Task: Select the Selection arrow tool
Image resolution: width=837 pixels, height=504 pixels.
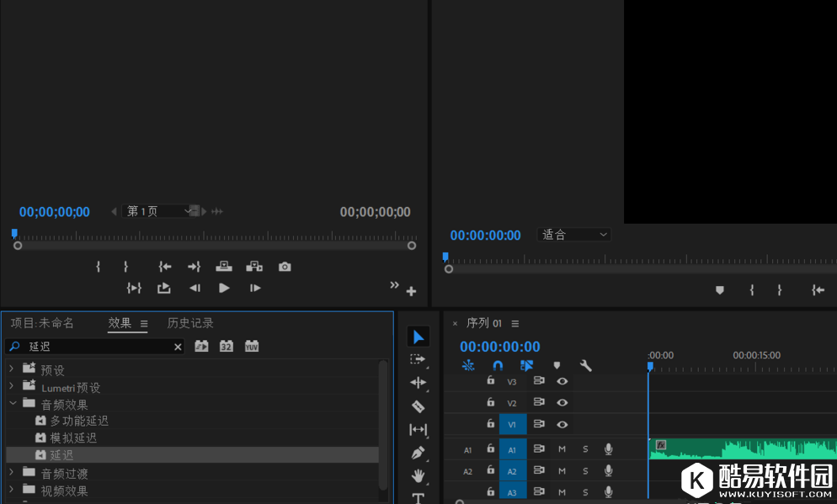Action: pyautogui.click(x=418, y=337)
